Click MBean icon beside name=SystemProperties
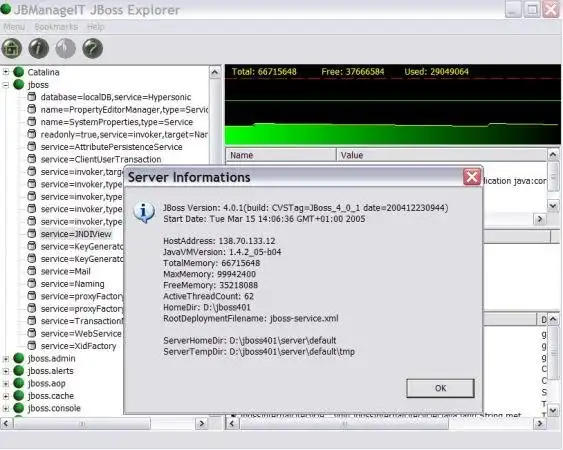The width and height of the screenshot is (563, 450). 32,121
